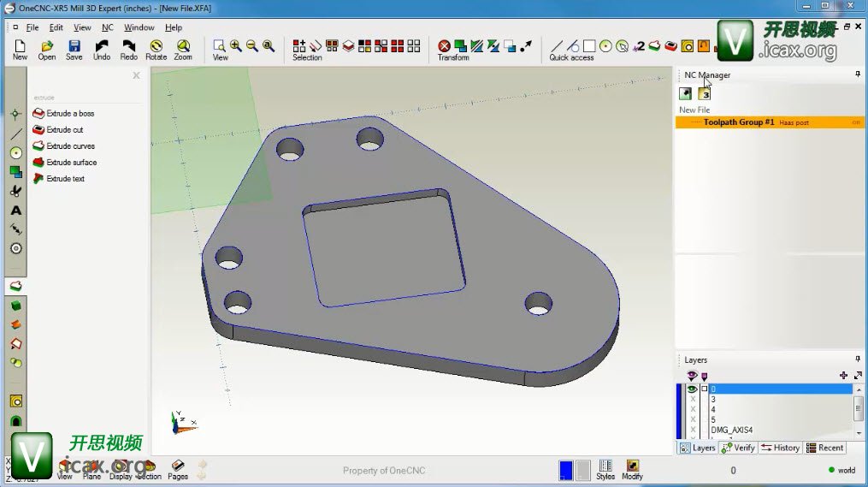Click the Undo arrow icon

pyautogui.click(x=102, y=47)
